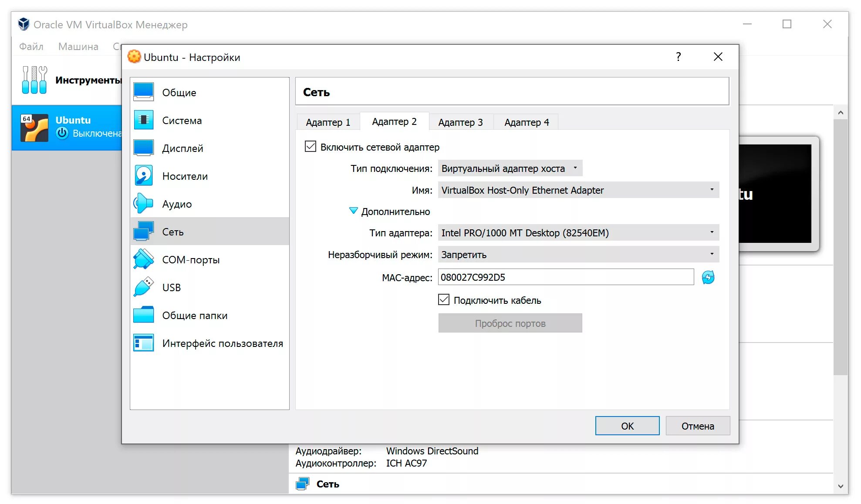The height and width of the screenshot is (504, 861).
Task: Click the Windows DirectSound audio driver value
Action: click(x=432, y=451)
